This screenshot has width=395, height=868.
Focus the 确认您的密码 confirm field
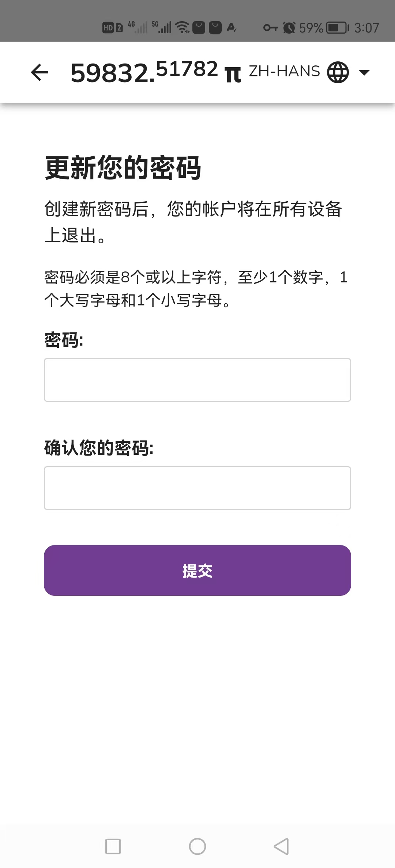point(197,488)
